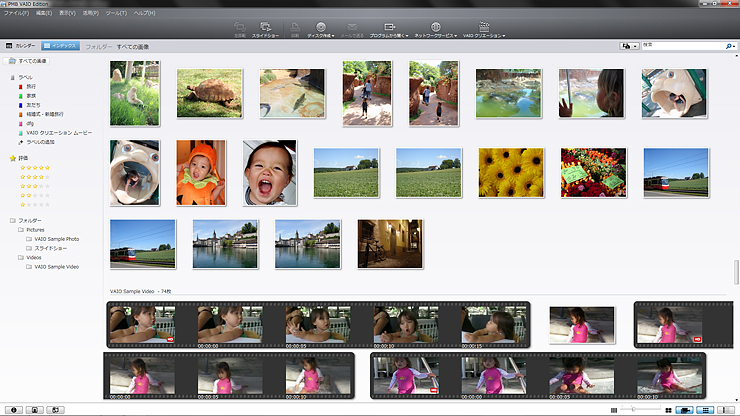Click the magnifier search icon
Screen dimensions: 740x416
(729, 45)
